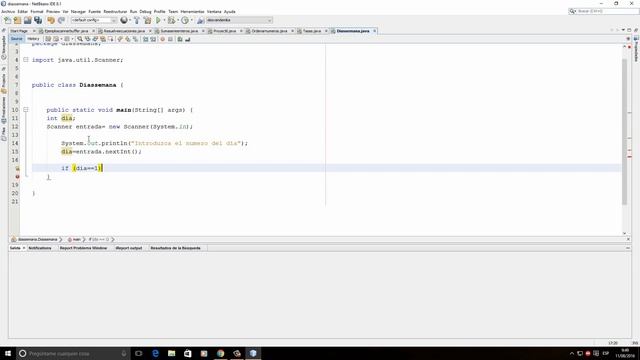
Task: Minimize the output panel with its corner button
Action: coord(628,248)
